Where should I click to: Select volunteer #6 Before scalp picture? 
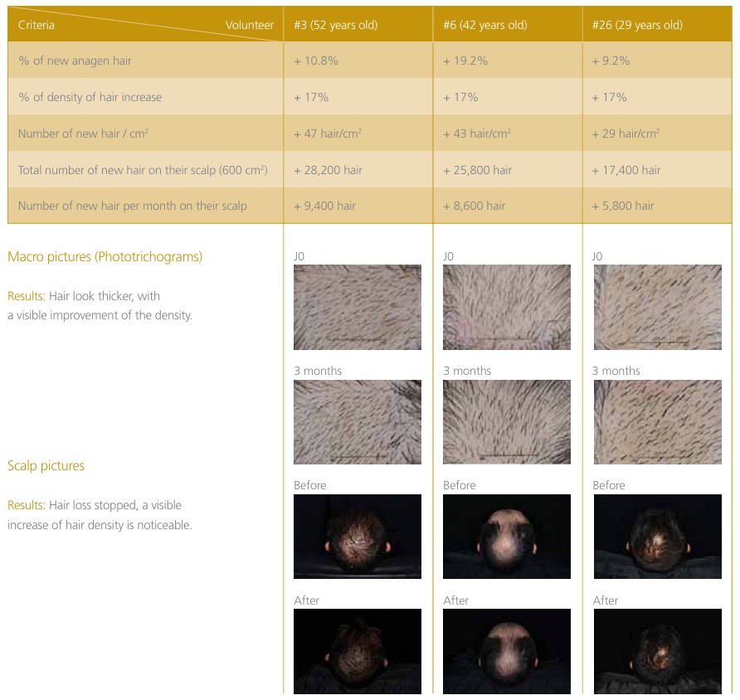506,537
